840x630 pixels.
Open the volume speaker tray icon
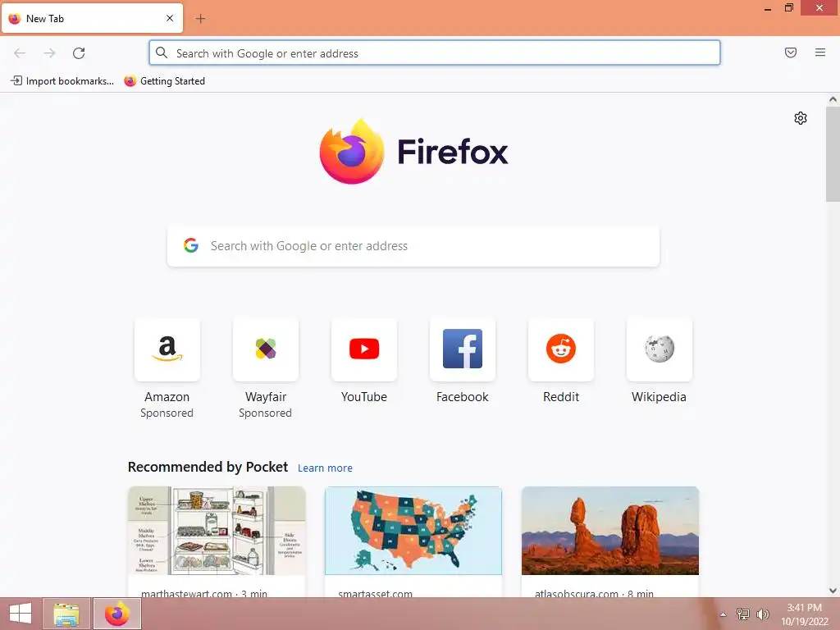(x=762, y=614)
